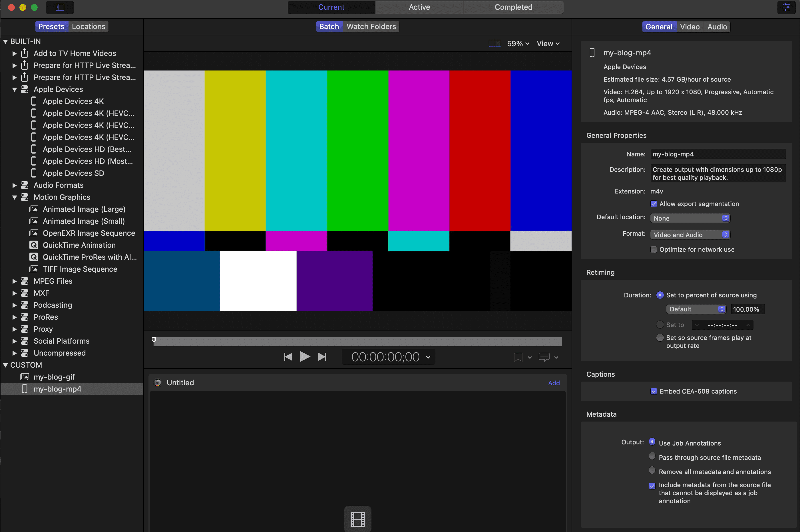Screen dimensions: 800x532
Task: Select QuickTime Animation preset
Action: [79, 245]
